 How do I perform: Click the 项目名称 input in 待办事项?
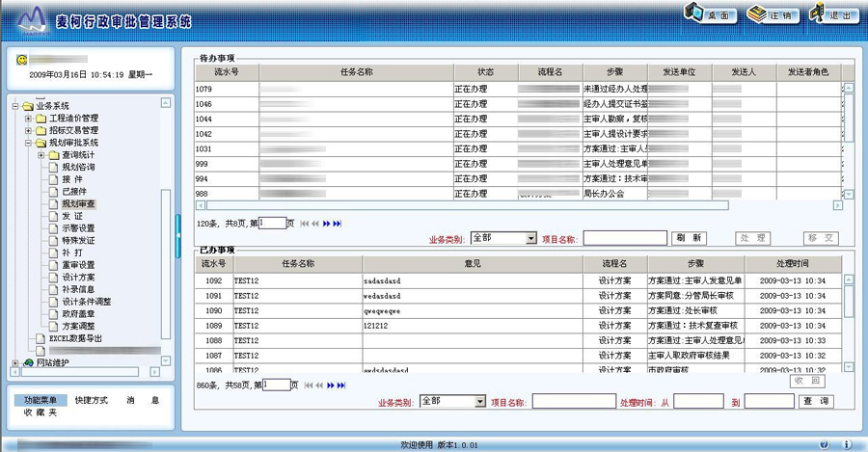[x=624, y=238]
